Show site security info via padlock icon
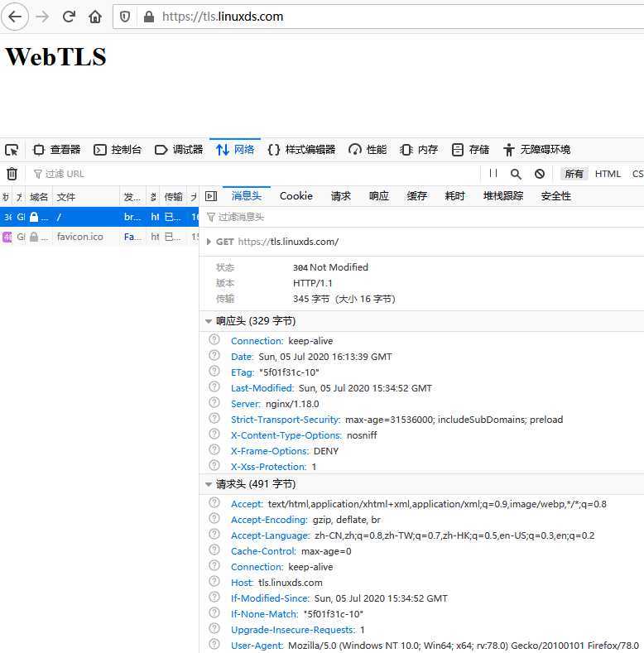Image resolution: width=644 pixels, height=653 pixels. [149, 17]
